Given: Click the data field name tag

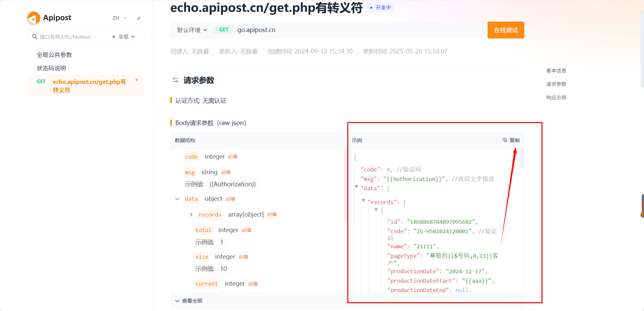Looking at the screenshot, I should pos(191,199).
